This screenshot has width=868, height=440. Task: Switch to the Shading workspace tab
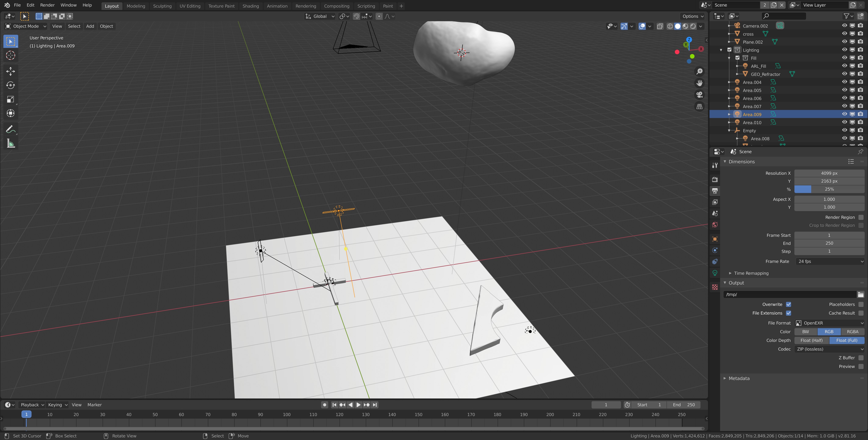pos(250,6)
